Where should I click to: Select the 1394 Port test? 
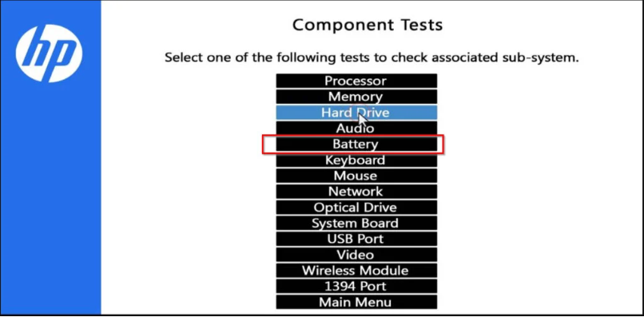point(356,287)
